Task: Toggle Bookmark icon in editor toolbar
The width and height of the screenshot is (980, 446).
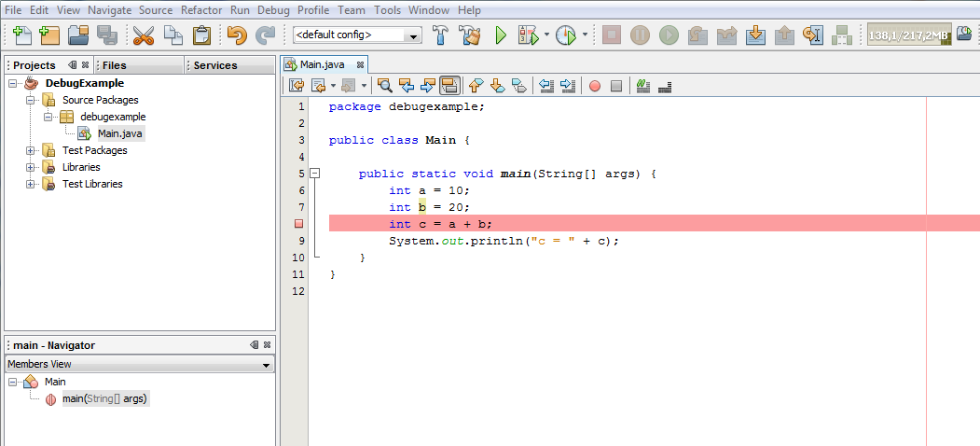Action: 519,86
